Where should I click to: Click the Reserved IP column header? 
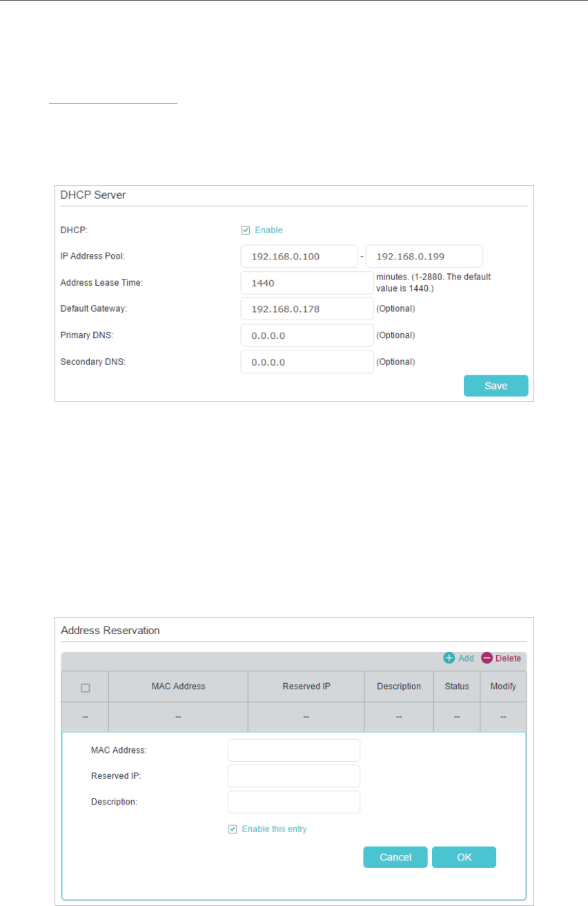coord(306,687)
